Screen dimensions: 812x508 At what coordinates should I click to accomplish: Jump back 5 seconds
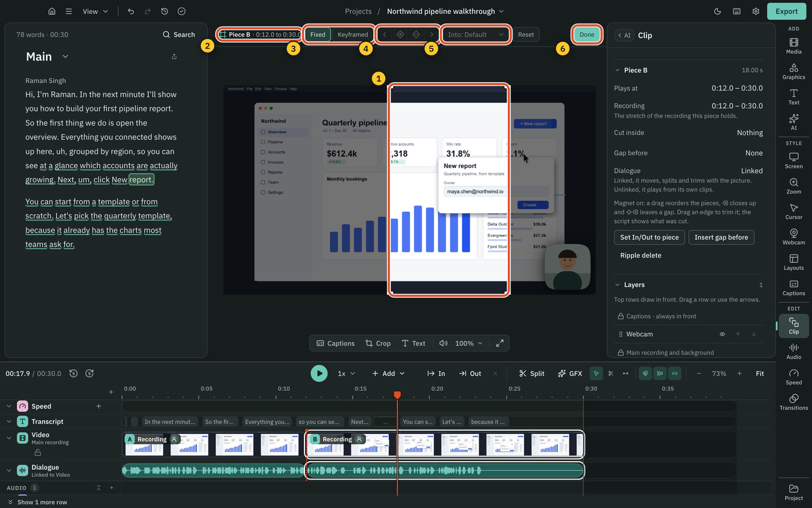[x=74, y=373]
